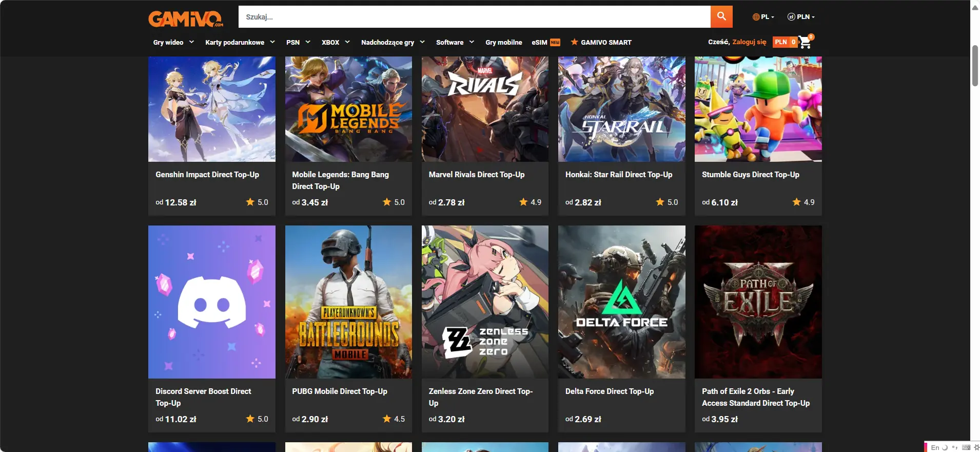Image resolution: width=980 pixels, height=452 pixels.
Task: Click the page vertical scrollbar thumb
Action: pos(975,65)
